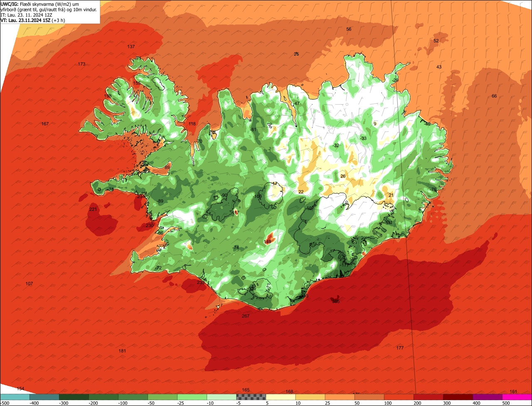The width and height of the screenshot is (532, 406).
Task: Click the value "109" west of Hofsjökull
Action: click(x=258, y=196)
